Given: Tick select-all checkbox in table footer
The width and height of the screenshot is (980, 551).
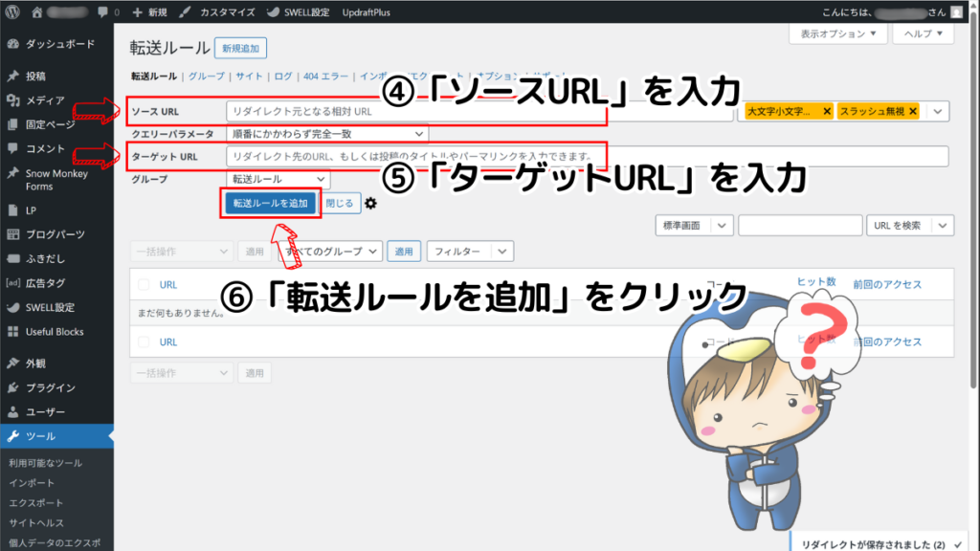Looking at the screenshot, I should point(144,342).
